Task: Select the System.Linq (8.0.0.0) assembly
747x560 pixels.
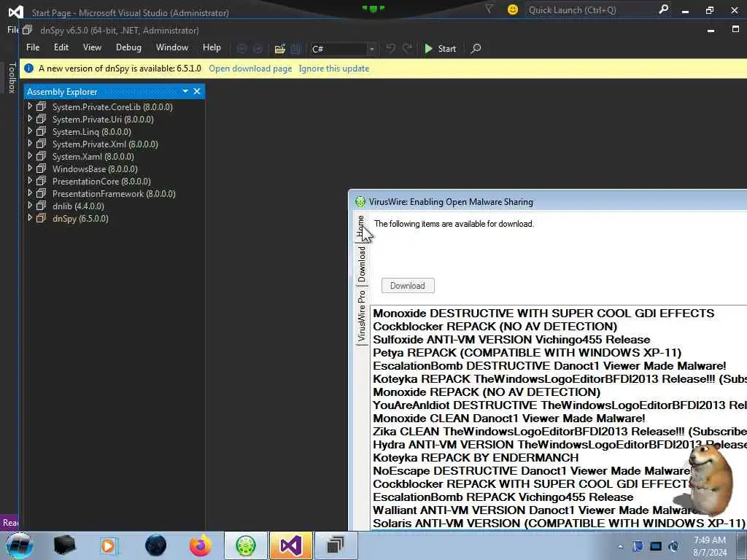Action: [91, 131]
